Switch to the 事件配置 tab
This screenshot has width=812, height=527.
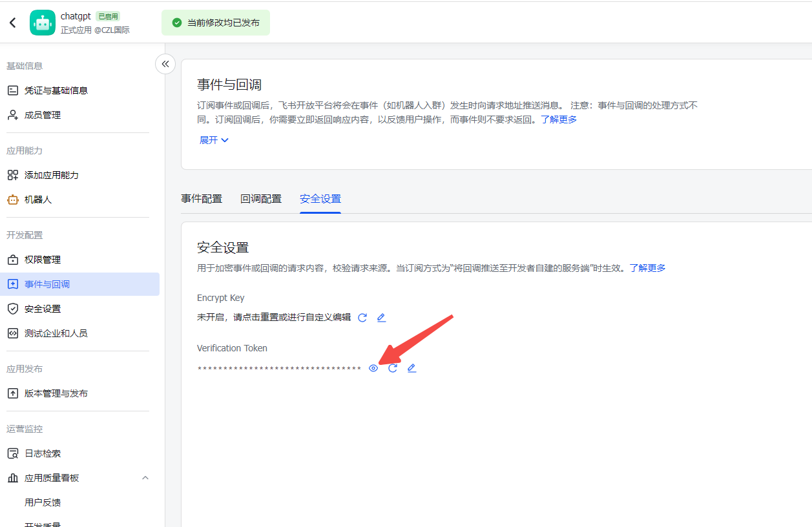(202, 199)
